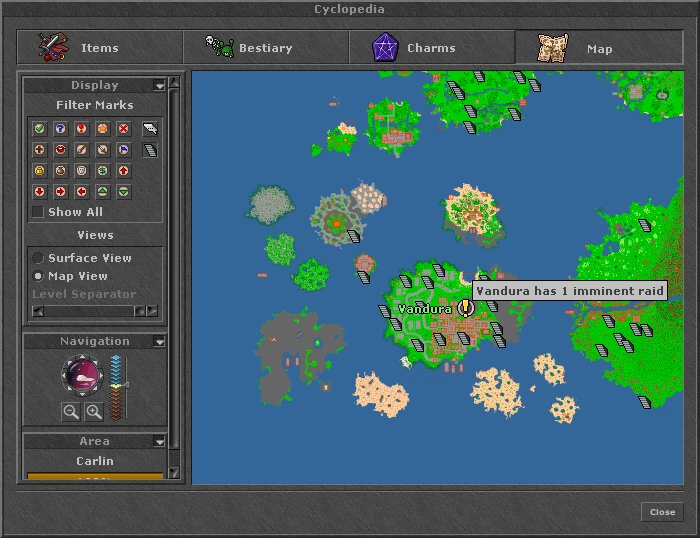Enable the Show All checkbox

click(38, 212)
